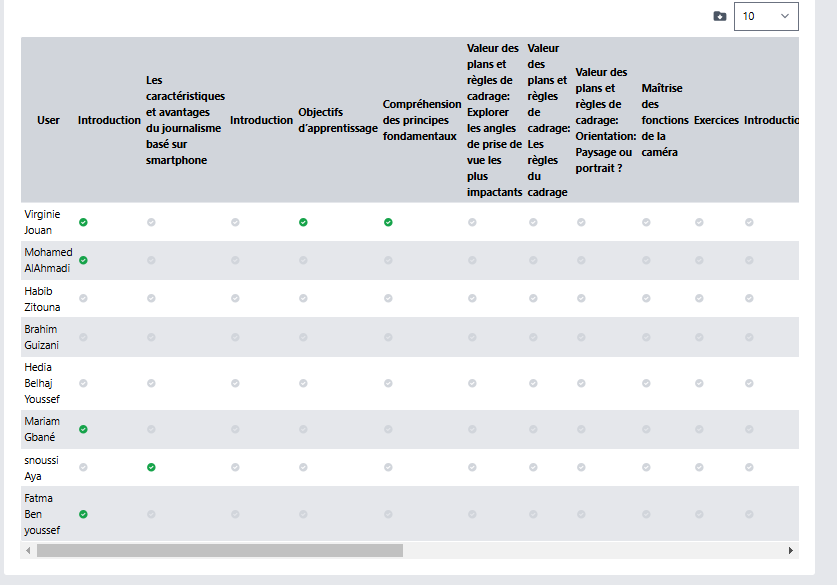Click Virginie Jouan's green Objectifs d'apprentissage checkmark

pyautogui.click(x=303, y=222)
